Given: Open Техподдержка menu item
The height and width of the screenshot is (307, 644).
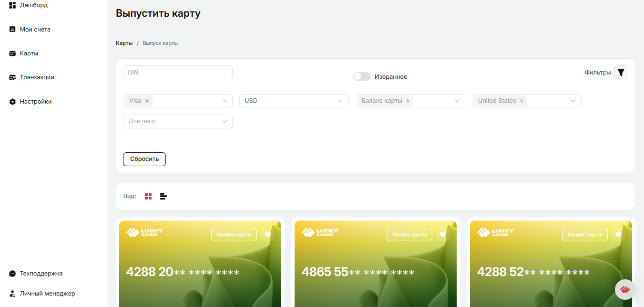Looking at the screenshot, I should point(41,274).
